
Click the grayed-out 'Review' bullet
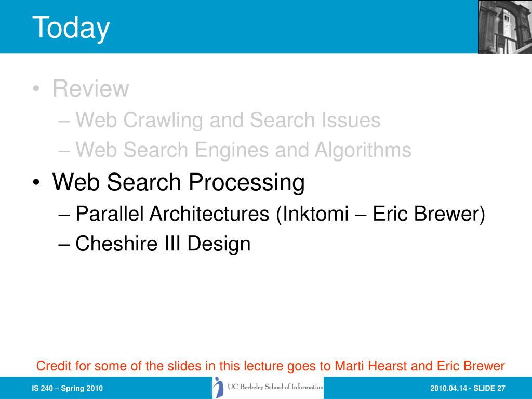click(x=90, y=88)
